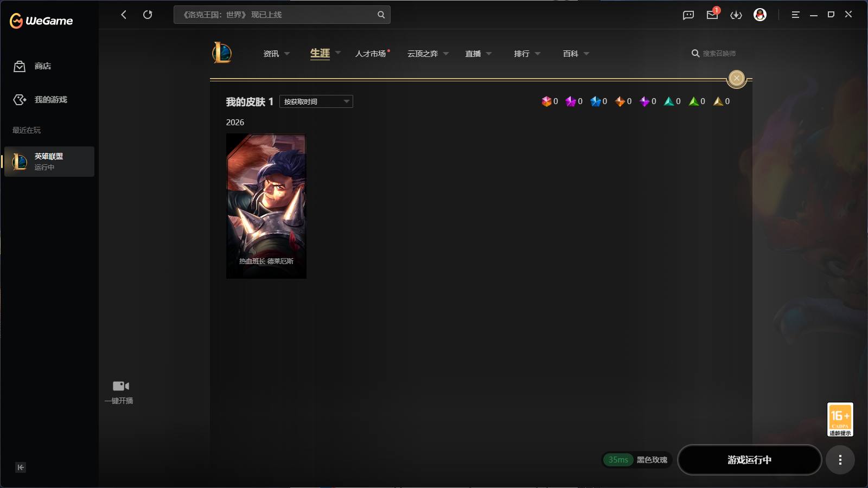Image resolution: width=868 pixels, height=488 pixels.
Task: Open the chat messages icon in the title bar
Action: coord(688,15)
